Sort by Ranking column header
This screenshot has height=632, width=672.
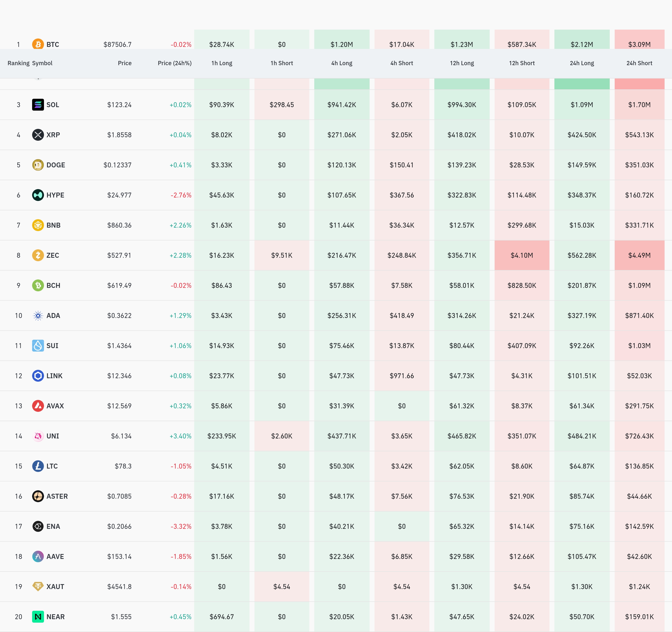point(18,63)
